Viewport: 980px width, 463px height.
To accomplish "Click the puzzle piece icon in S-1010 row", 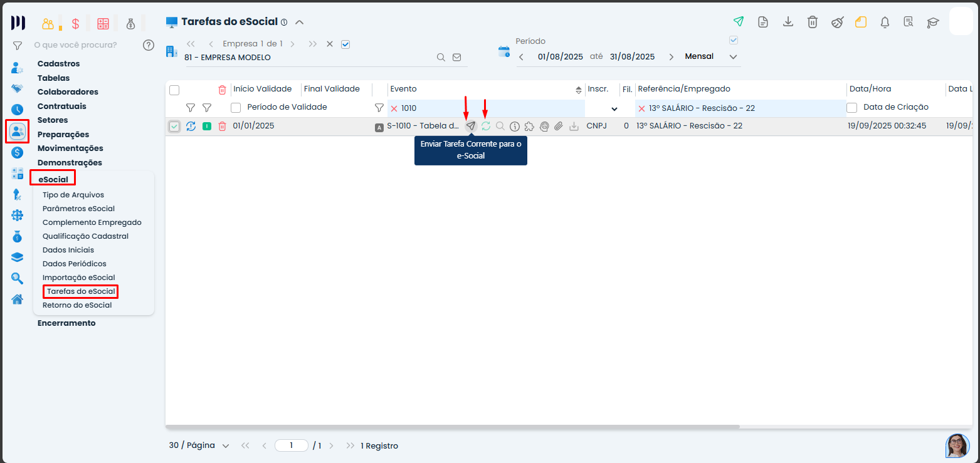I will (x=529, y=126).
